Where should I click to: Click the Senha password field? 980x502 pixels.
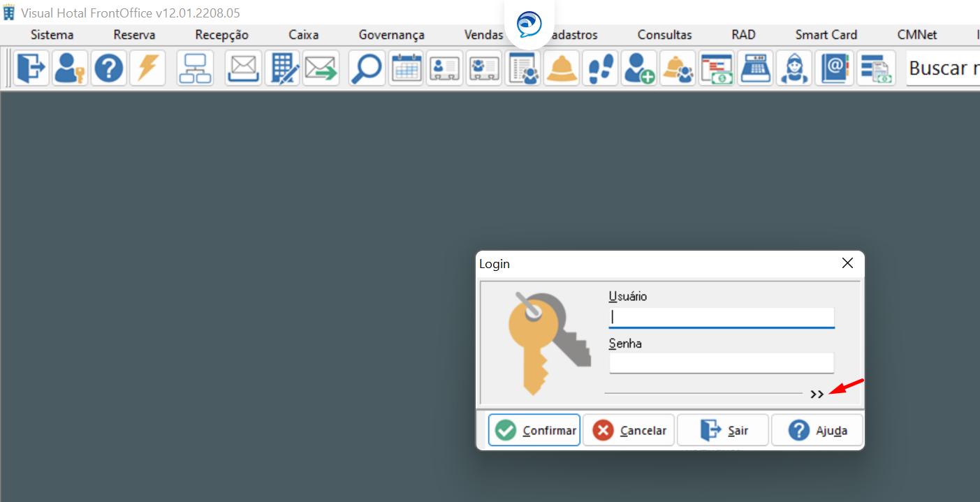click(722, 363)
